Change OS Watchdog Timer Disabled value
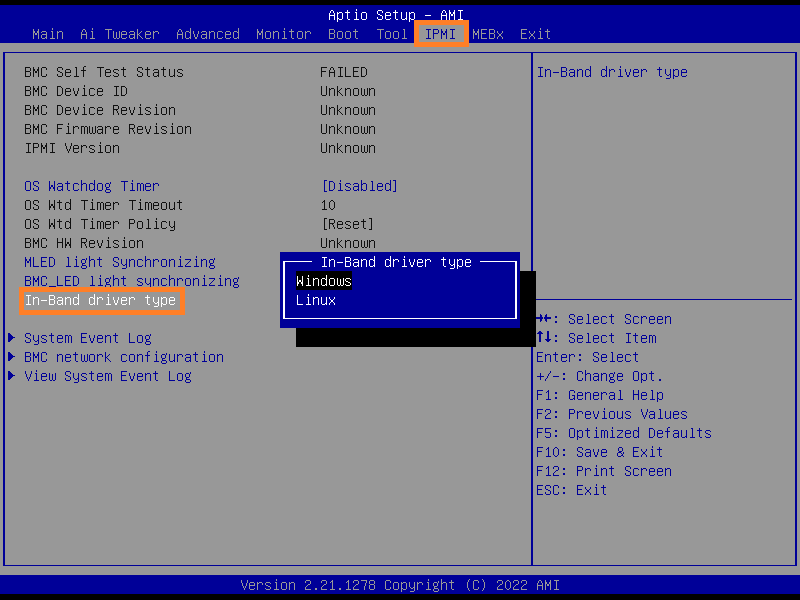Image resolution: width=800 pixels, height=600 pixels. tap(359, 186)
